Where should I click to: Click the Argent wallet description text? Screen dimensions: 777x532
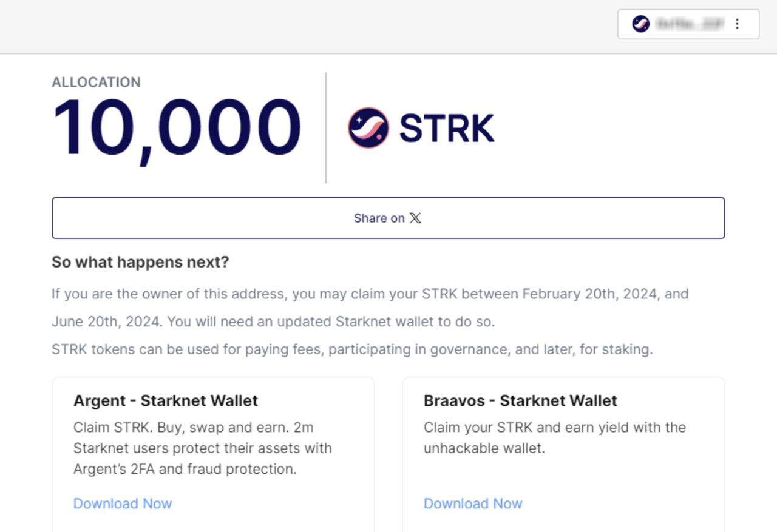click(203, 448)
